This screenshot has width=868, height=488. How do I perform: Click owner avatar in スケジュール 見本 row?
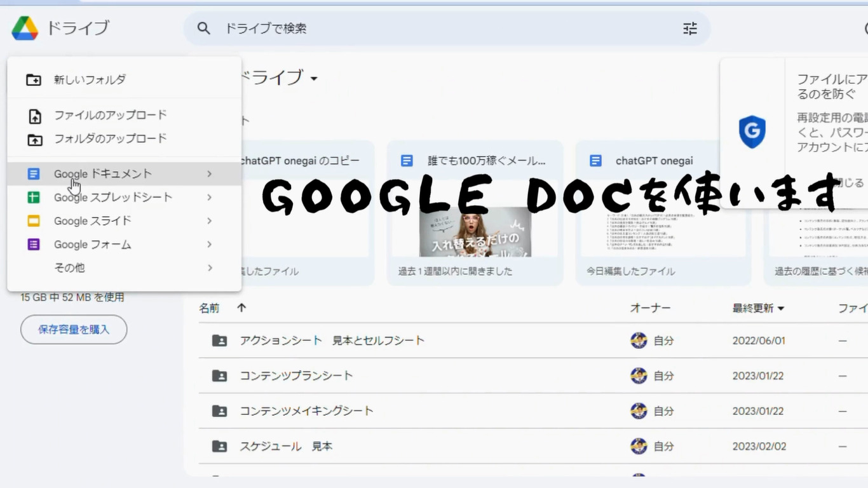coord(639,447)
